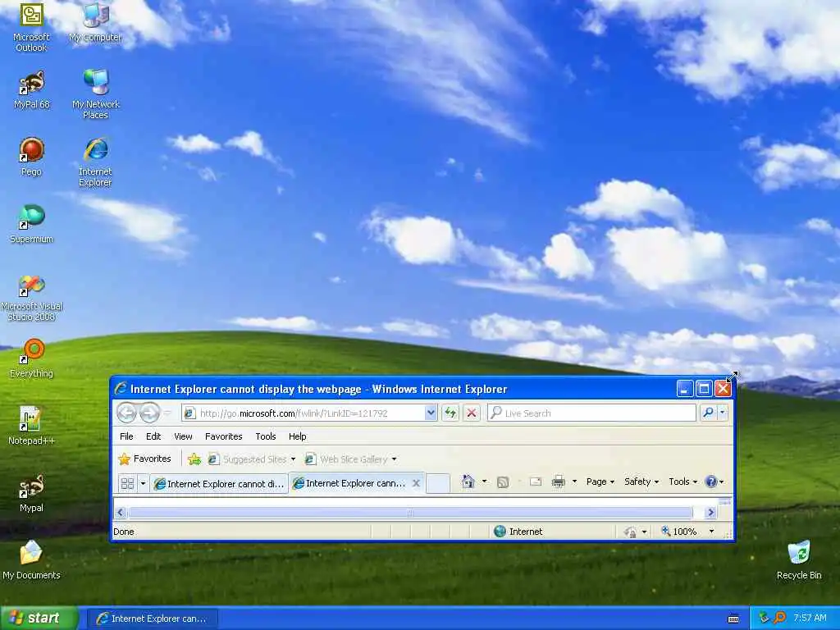Switch to first tab 'Internet Explorer cannot di...'

coord(219,484)
